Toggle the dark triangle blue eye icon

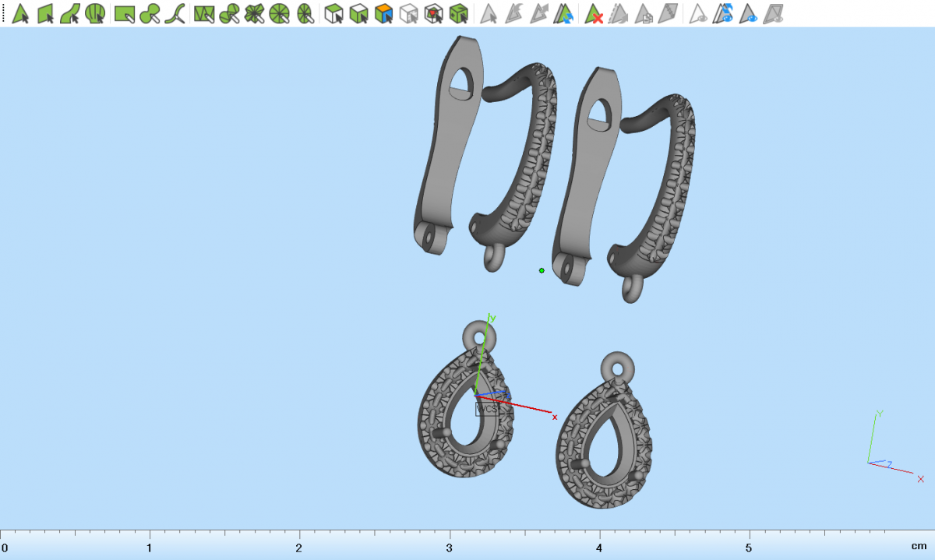[x=749, y=13]
